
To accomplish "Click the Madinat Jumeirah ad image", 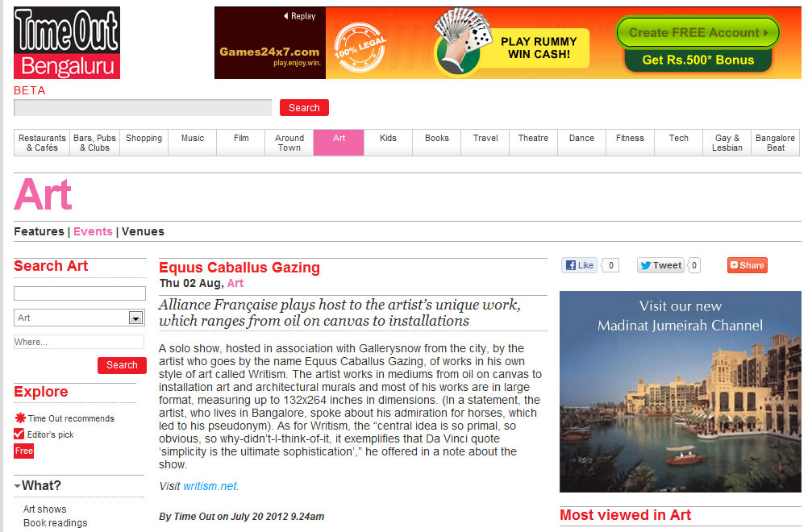I will pos(680,392).
